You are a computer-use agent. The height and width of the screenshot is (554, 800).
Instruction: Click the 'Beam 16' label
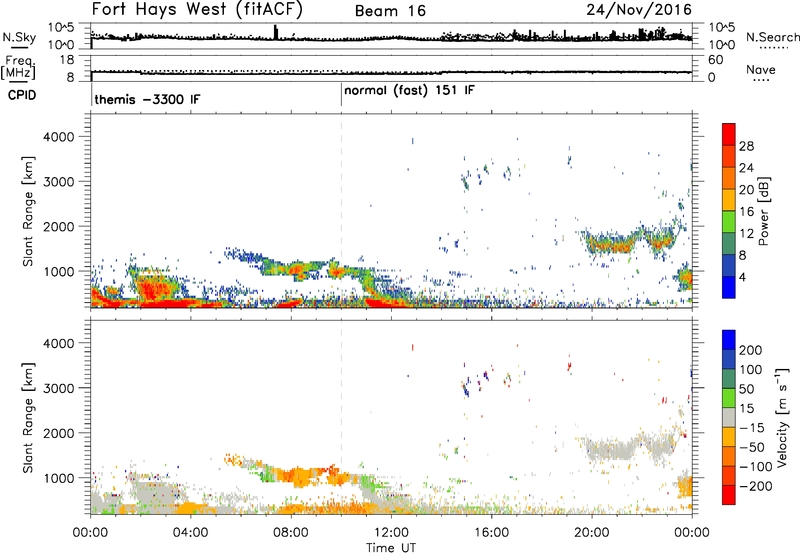point(390,11)
